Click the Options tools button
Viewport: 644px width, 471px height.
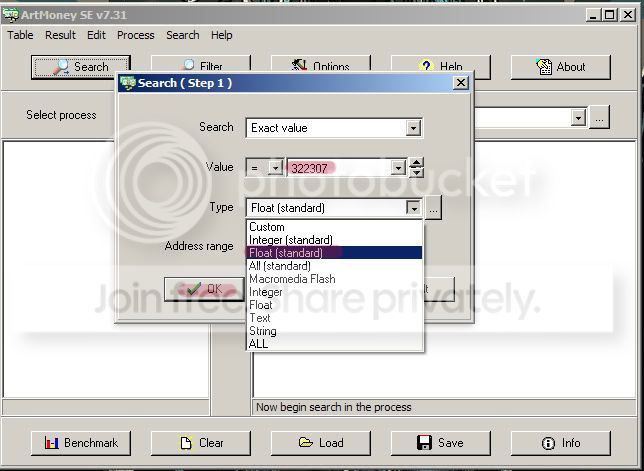321,65
